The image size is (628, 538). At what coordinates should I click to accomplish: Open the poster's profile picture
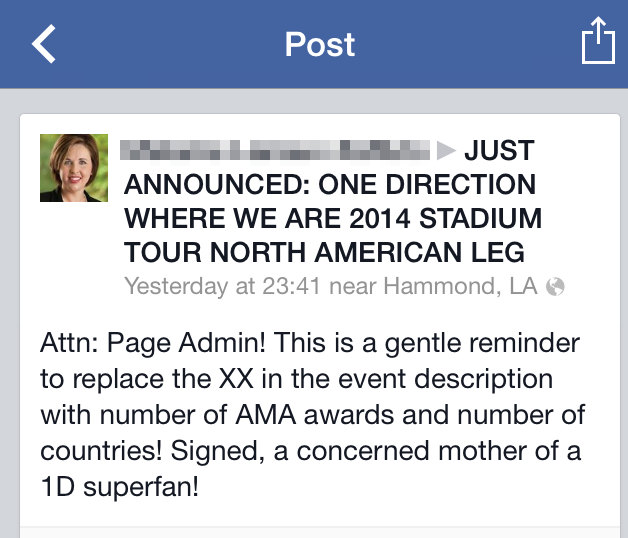(x=74, y=168)
